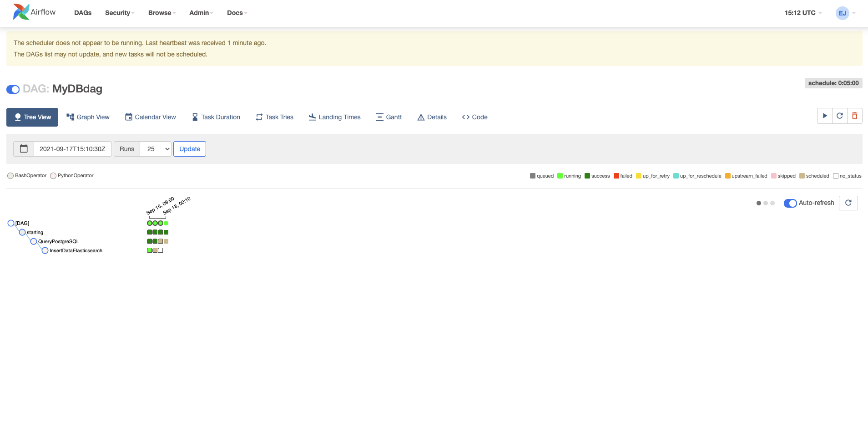Go to the DAGs menu item

coord(83,13)
